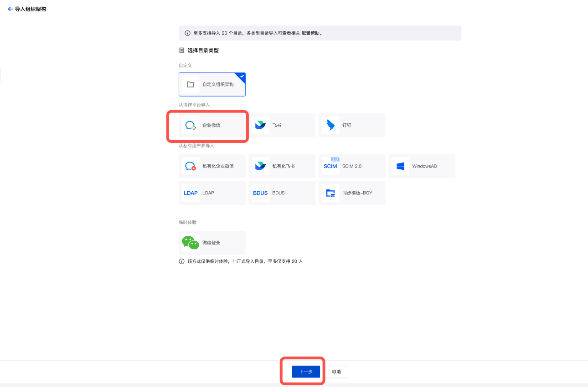Image resolution: width=588 pixels, height=387 pixels.
Task: Select the 钉钉 logo option
Action: click(x=330, y=125)
